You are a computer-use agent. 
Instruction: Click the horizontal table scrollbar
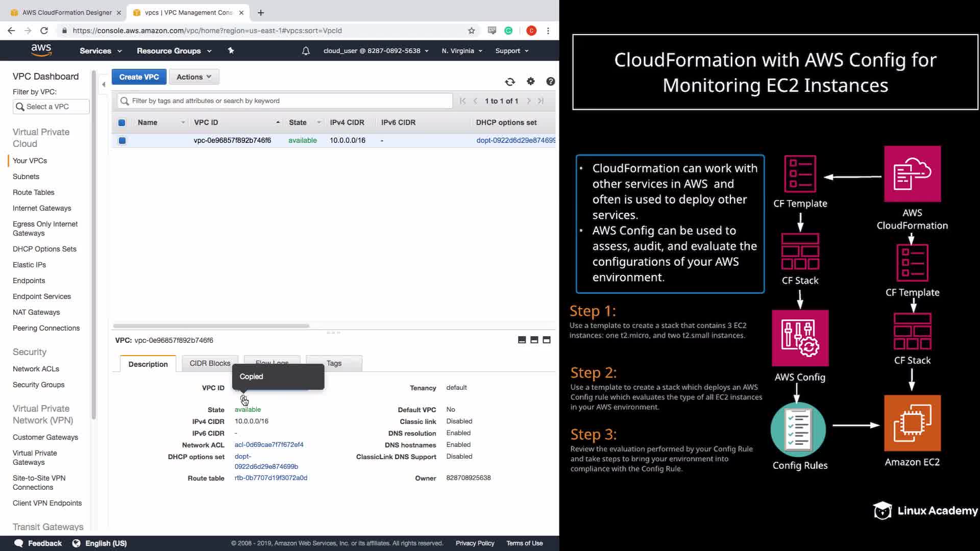point(211,326)
